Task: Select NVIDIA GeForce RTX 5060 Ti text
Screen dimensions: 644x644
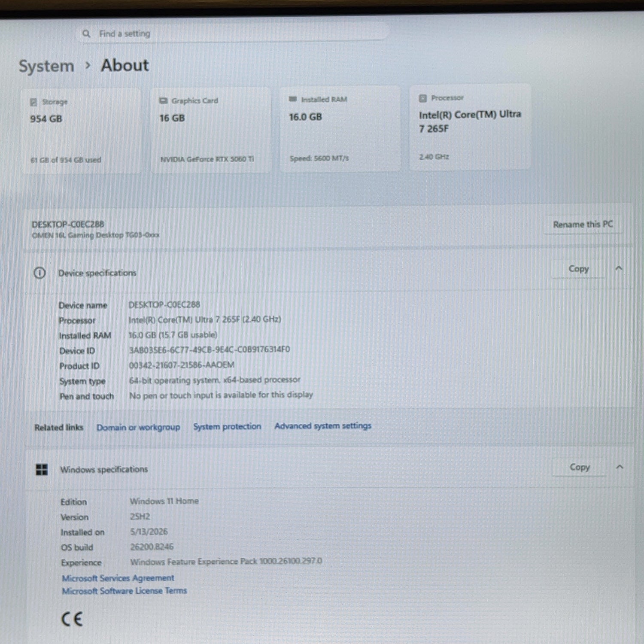Action: tap(207, 159)
